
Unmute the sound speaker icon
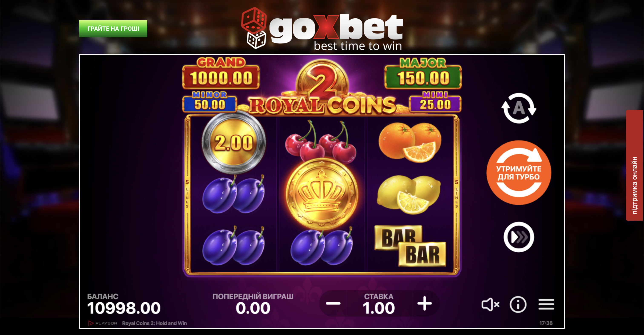click(x=490, y=305)
